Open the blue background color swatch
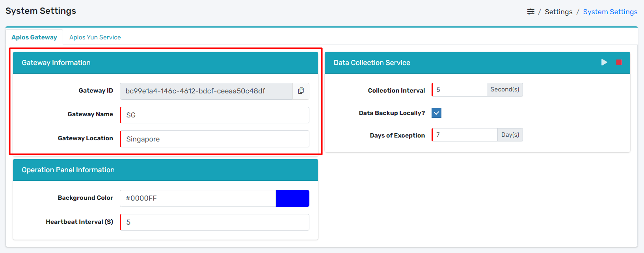Image resolution: width=644 pixels, height=253 pixels. pyautogui.click(x=292, y=198)
